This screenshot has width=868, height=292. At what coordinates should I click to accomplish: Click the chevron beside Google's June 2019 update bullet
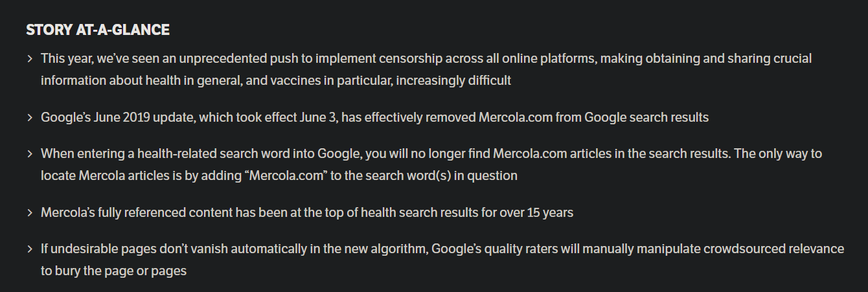[30, 118]
